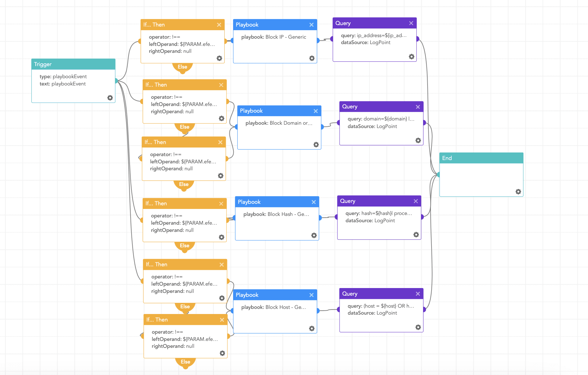Click the End node input connector port

tap(438, 175)
